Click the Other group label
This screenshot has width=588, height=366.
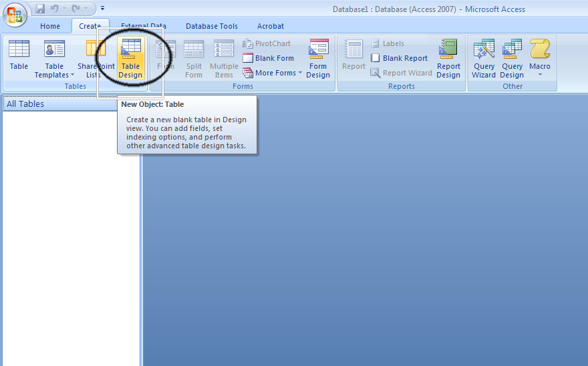[512, 86]
